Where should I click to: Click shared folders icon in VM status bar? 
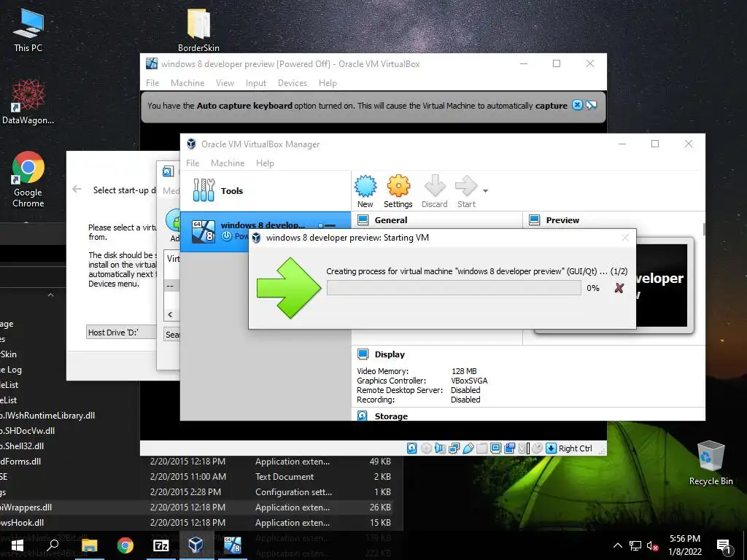point(482,448)
